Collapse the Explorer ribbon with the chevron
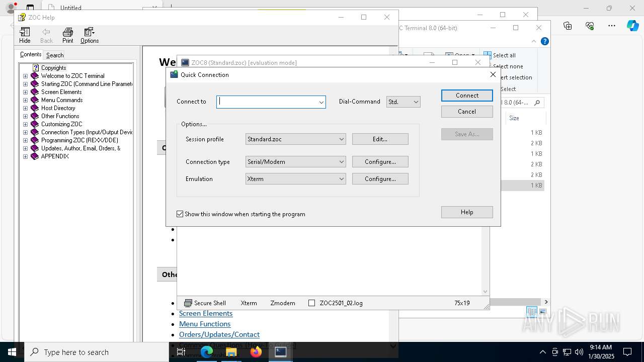 click(x=534, y=41)
